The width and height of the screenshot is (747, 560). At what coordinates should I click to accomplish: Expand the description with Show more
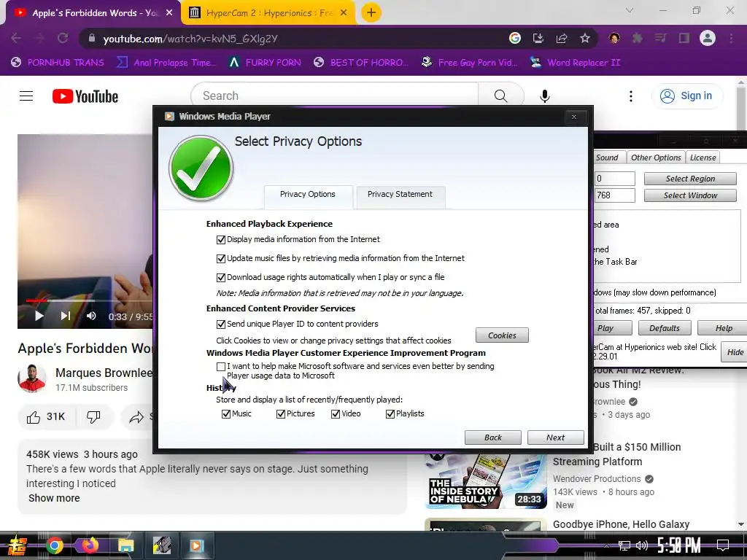(54, 498)
